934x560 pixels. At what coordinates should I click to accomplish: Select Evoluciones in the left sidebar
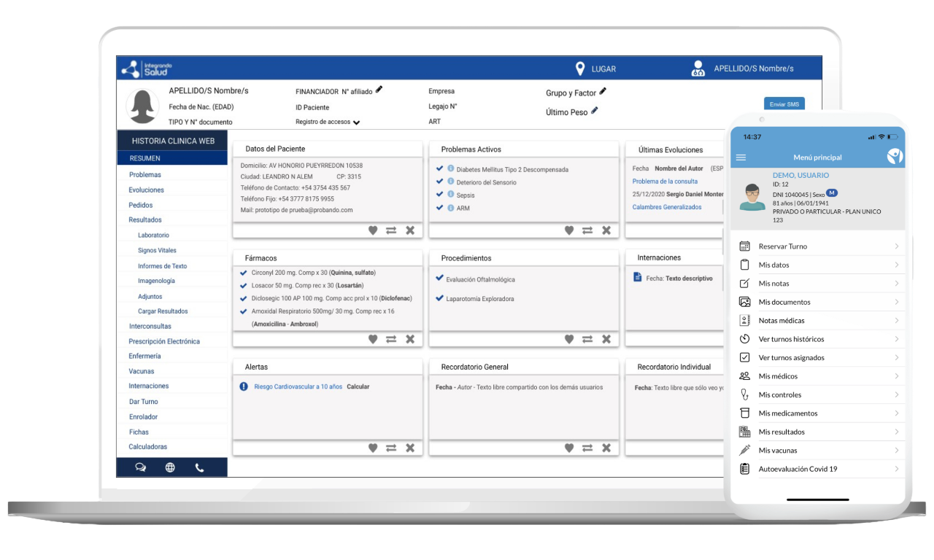(146, 190)
